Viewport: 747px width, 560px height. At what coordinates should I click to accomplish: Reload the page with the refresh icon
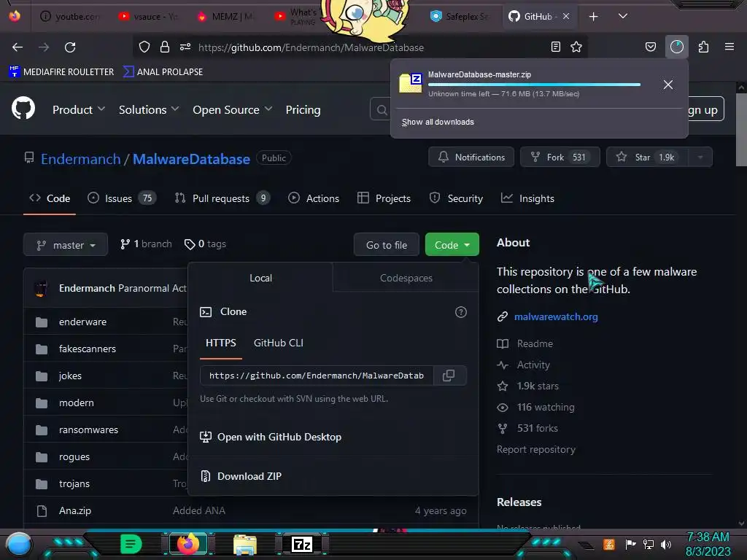point(70,47)
